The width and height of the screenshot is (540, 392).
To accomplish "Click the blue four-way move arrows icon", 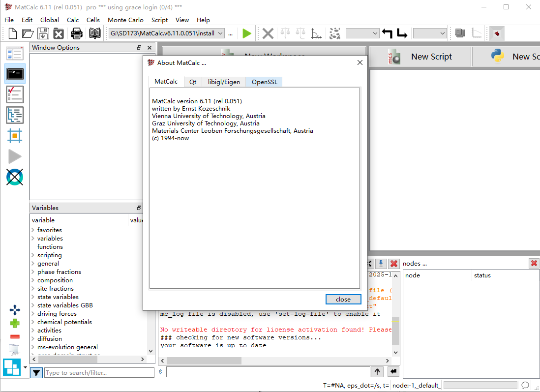I will coord(15,310).
